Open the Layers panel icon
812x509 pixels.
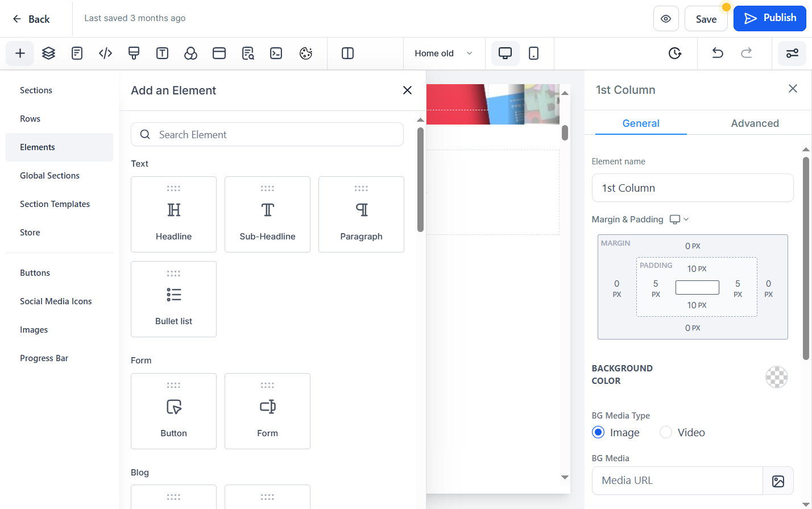[x=49, y=53]
